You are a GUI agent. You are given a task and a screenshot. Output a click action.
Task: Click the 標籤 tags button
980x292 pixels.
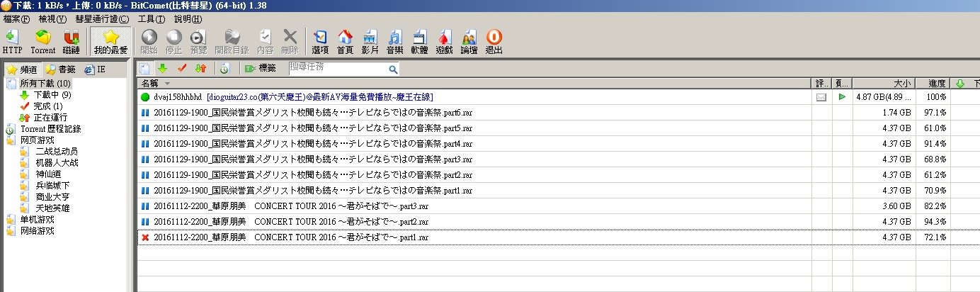(260, 68)
